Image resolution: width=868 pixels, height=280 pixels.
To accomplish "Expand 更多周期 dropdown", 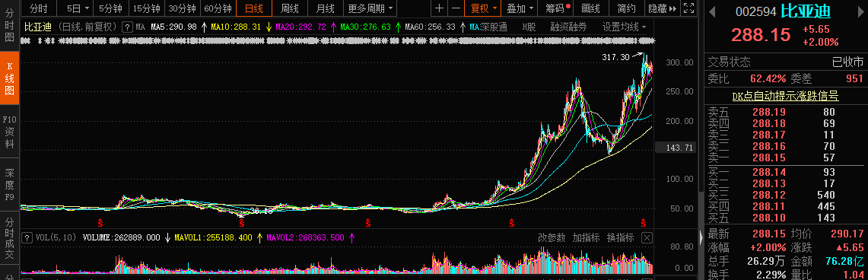I will click(370, 8).
